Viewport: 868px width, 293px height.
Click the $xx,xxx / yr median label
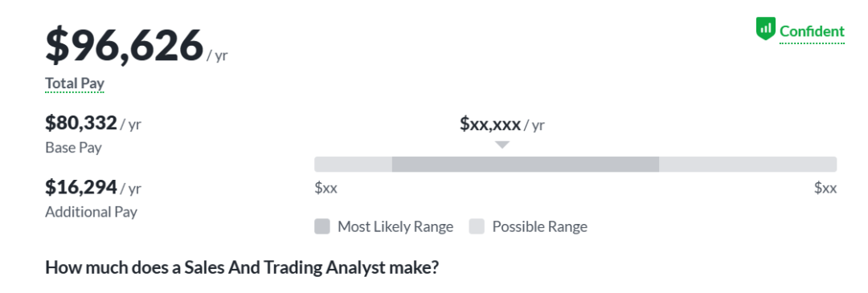502,124
